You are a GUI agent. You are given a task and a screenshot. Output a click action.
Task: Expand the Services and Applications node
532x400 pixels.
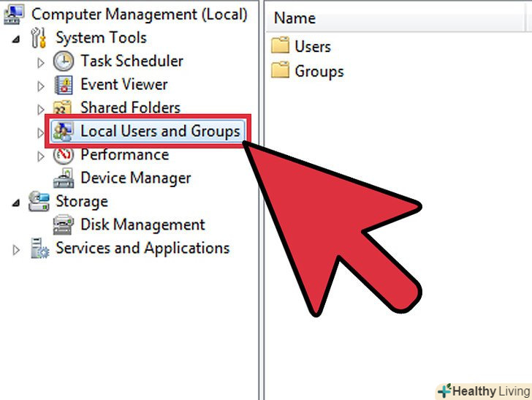point(16,250)
